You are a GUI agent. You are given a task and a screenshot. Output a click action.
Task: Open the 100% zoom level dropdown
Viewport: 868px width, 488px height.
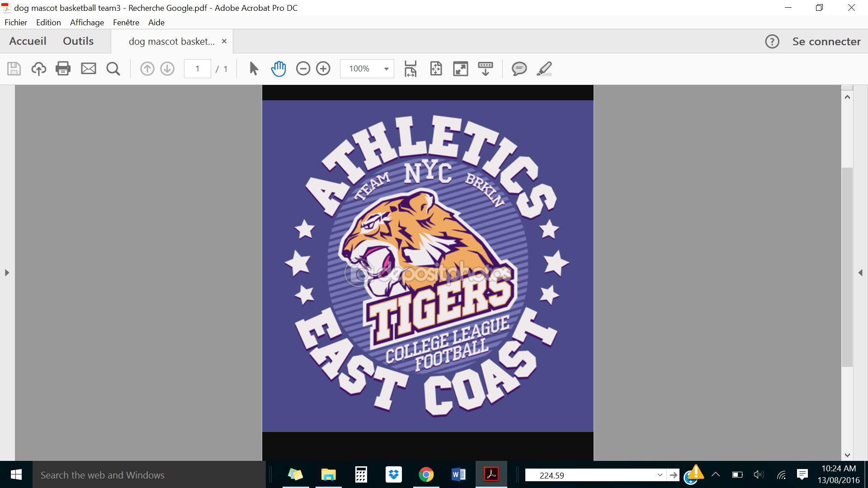pyautogui.click(x=386, y=69)
